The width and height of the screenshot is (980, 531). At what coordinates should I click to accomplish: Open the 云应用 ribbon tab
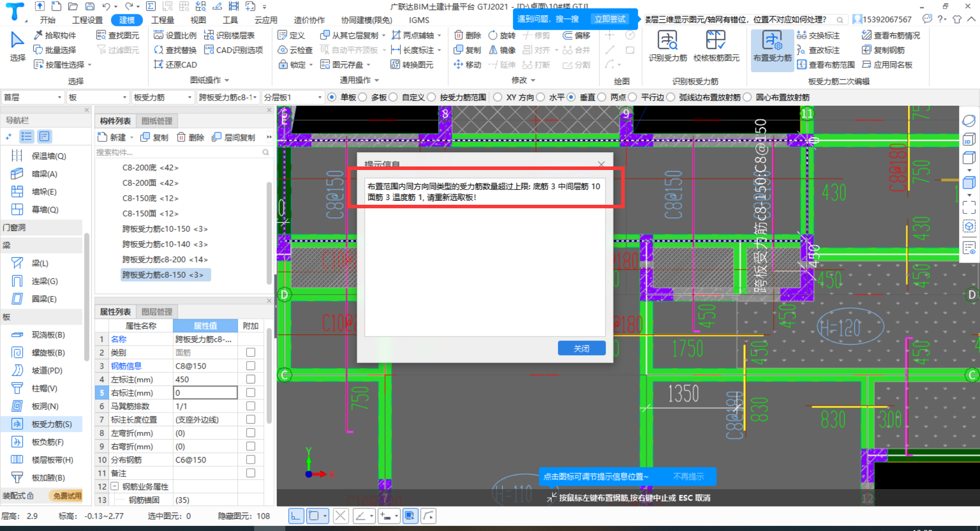pos(266,20)
